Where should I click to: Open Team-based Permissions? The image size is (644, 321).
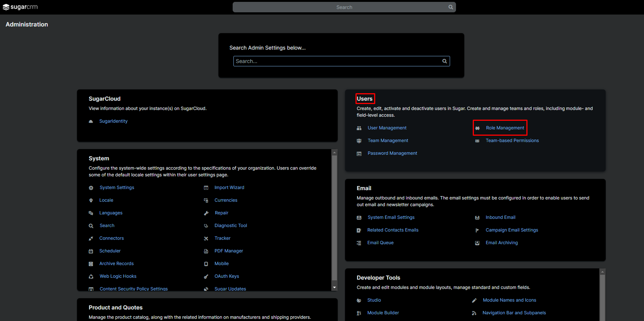point(512,141)
